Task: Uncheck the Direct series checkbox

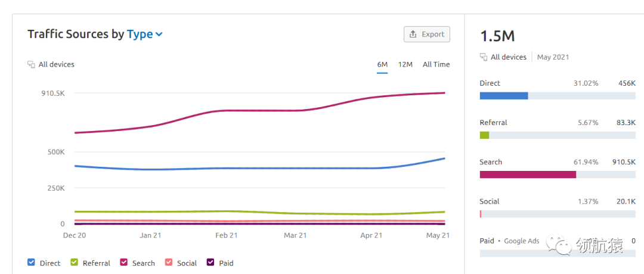Action: pos(32,263)
